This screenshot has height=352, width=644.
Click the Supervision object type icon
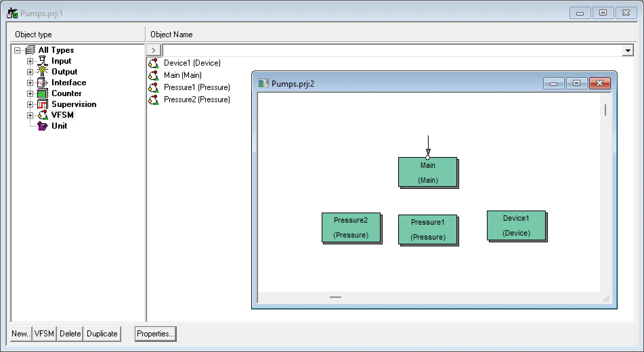click(x=42, y=104)
